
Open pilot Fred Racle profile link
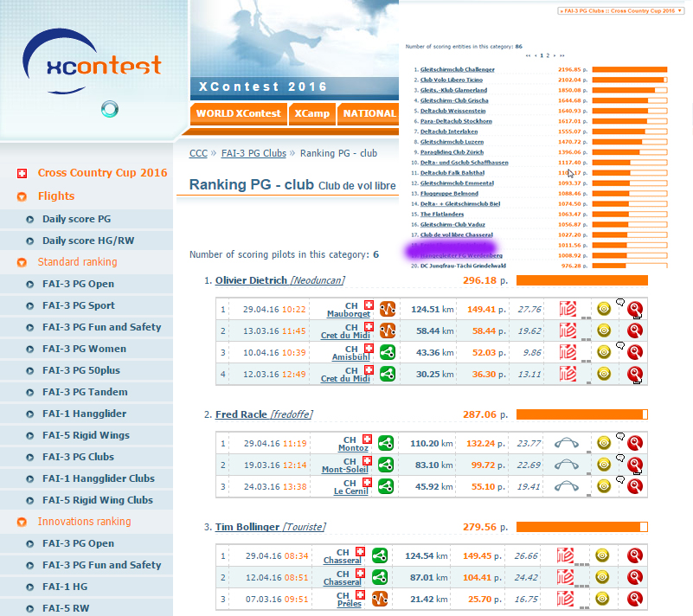pos(264,415)
